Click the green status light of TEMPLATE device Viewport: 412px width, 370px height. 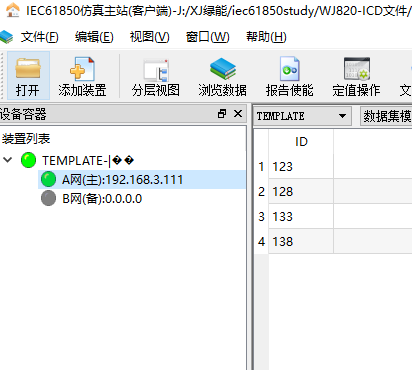pyautogui.click(x=28, y=160)
